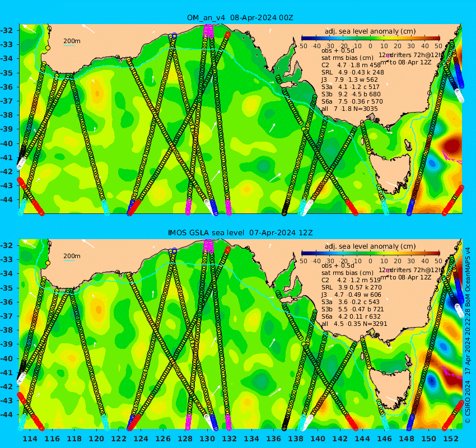This screenshot has height=448, width=476.
Task: Click latitude label -32 on the top map axis
Action: coord(7,30)
